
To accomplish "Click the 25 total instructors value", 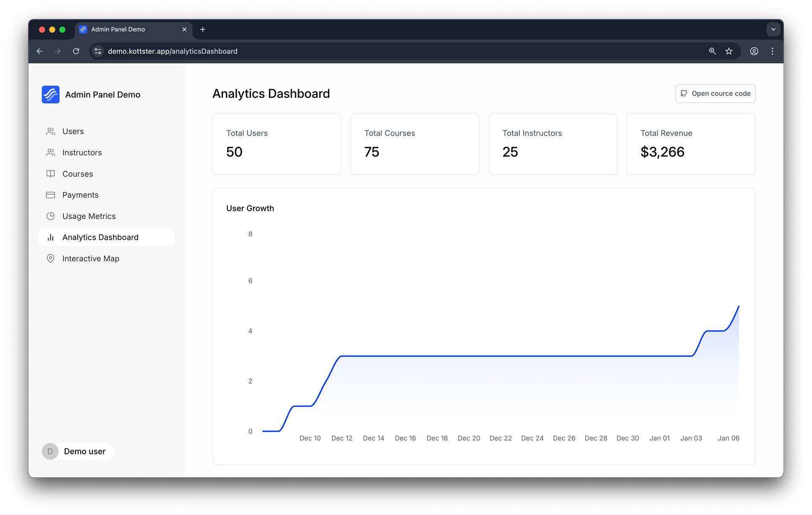I will pos(510,152).
